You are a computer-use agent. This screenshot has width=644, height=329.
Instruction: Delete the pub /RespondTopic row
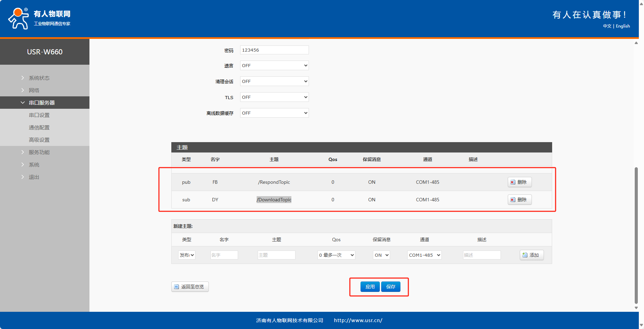click(519, 182)
